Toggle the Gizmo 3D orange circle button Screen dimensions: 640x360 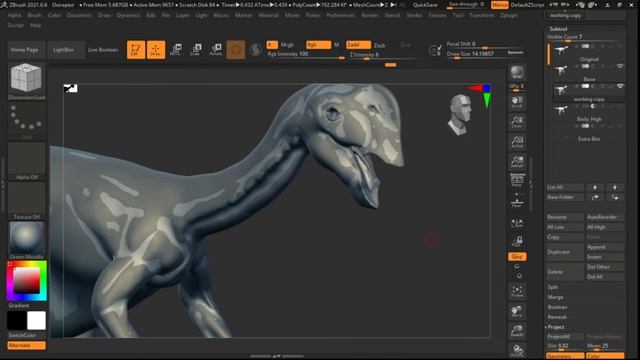point(236,50)
